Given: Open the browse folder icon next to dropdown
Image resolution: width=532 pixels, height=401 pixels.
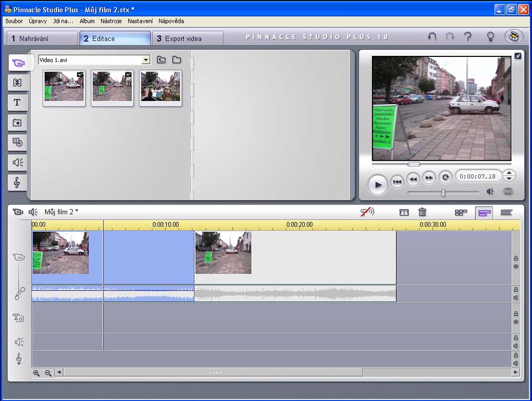Looking at the screenshot, I should [x=176, y=60].
